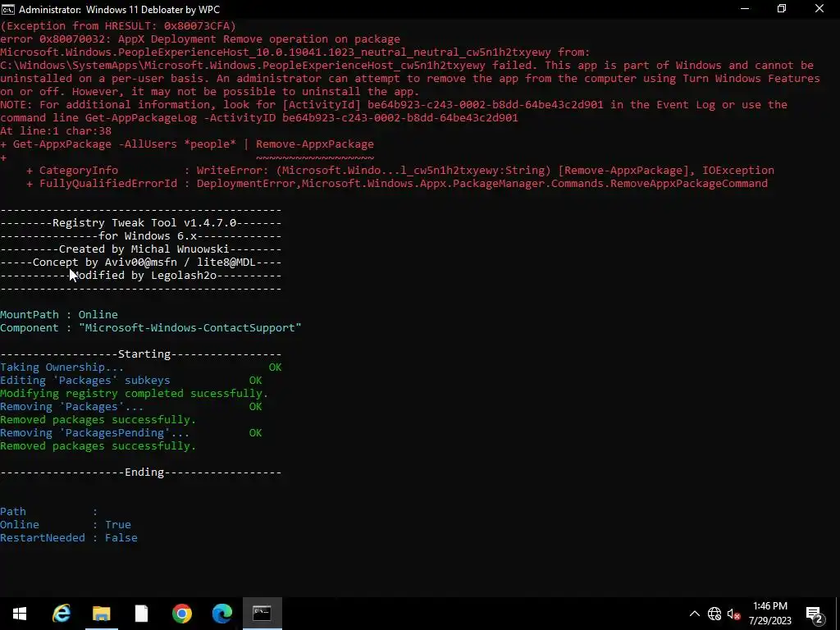
Task: Click the 'Modified by Legolash2o' line
Action: (x=141, y=276)
